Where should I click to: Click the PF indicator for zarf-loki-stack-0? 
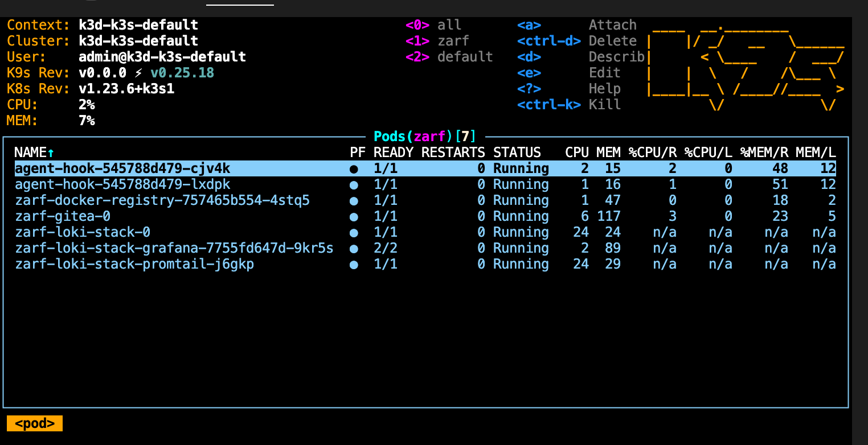coord(354,232)
